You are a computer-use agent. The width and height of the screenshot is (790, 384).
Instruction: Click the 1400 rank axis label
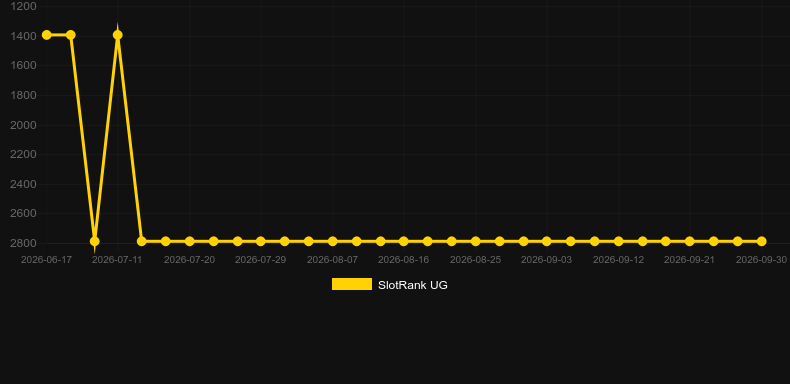[23, 36]
